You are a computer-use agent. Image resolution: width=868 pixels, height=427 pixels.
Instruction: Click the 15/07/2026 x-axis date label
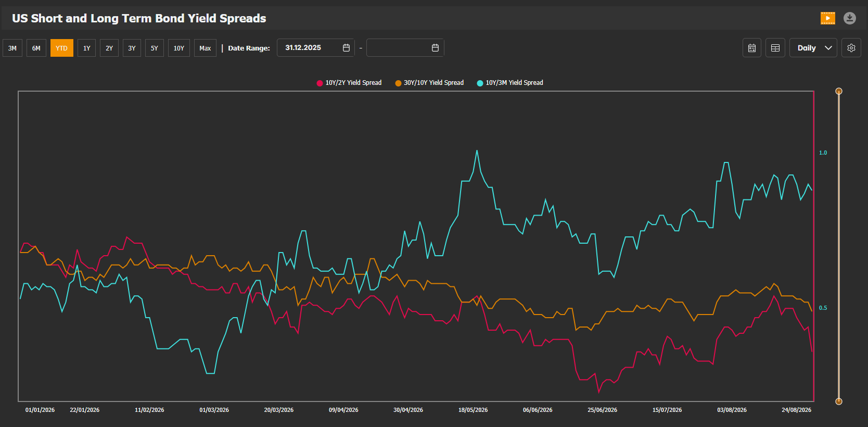(x=668, y=410)
